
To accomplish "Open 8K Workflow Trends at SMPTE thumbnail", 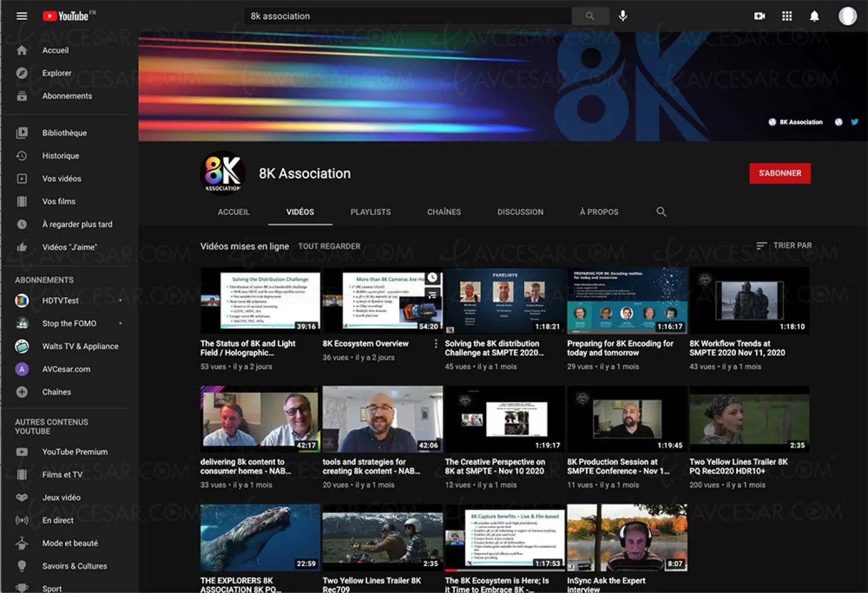I will 749,301.
